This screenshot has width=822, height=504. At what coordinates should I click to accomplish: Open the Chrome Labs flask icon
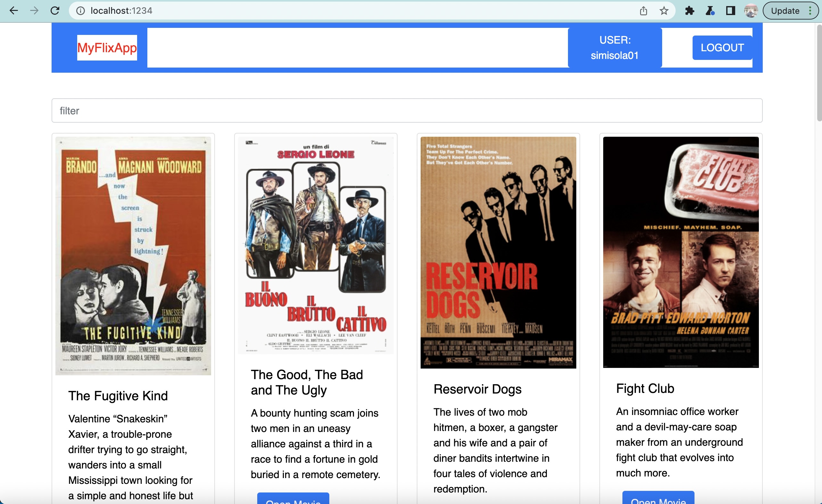[x=710, y=11]
